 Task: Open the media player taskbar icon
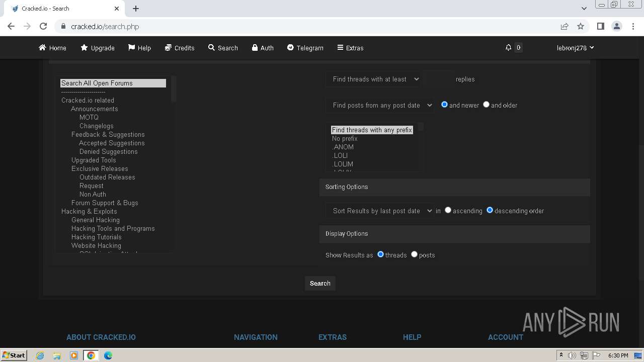point(74,355)
